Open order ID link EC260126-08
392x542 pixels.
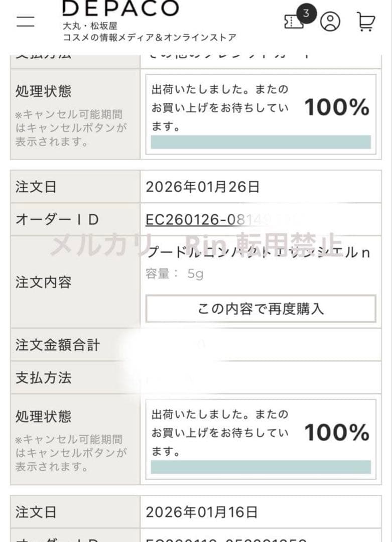click(x=202, y=219)
